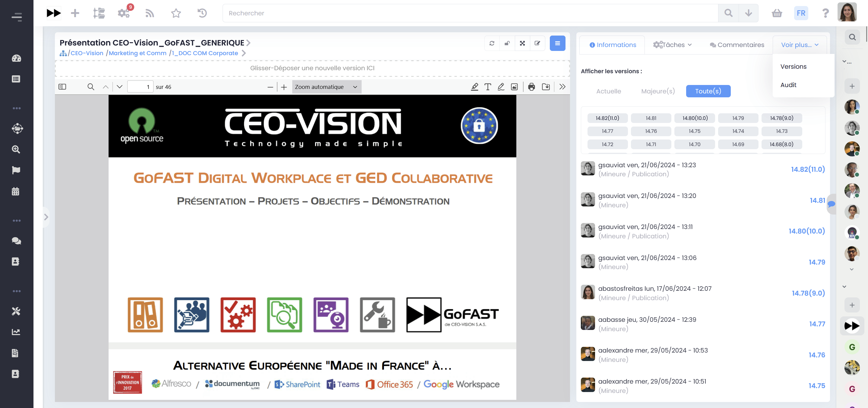
Task: Open document in fullscreen mode
Action: pyautogui.click(x=522, y=43)
